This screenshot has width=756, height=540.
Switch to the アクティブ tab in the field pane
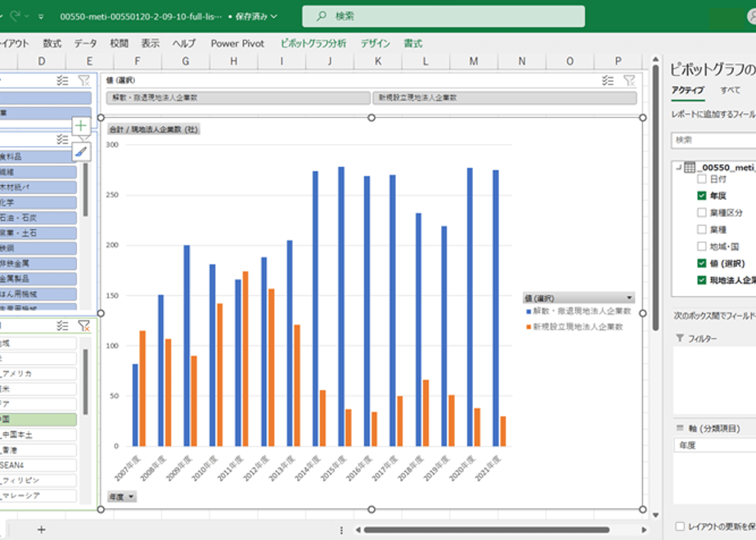[687, 90]
